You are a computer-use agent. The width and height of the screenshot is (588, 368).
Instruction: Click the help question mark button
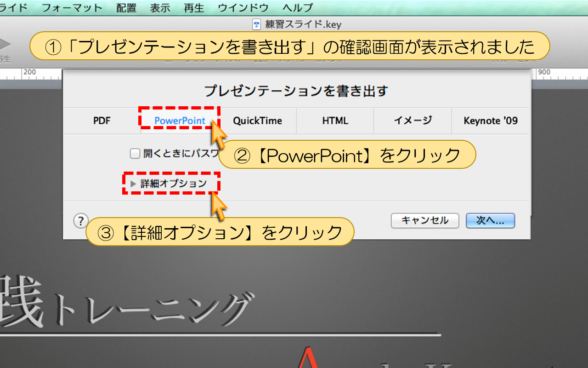(x=80, y=221)
